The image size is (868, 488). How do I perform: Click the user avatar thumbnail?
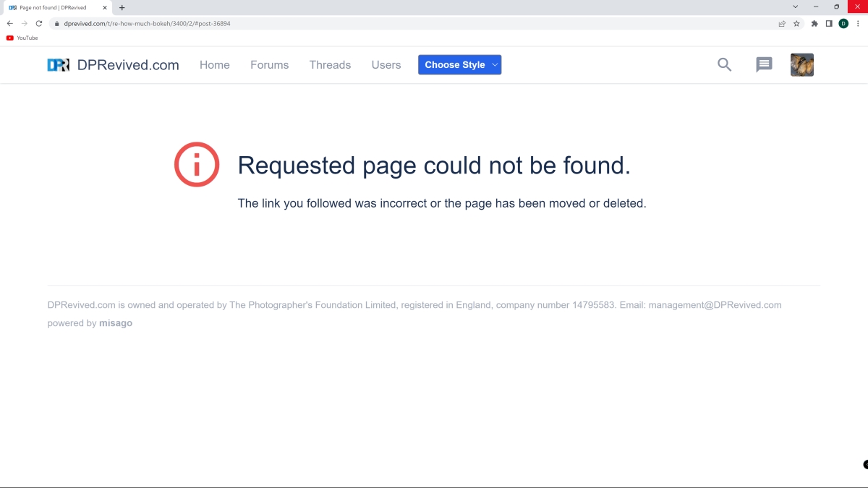[x=801, y=65]
